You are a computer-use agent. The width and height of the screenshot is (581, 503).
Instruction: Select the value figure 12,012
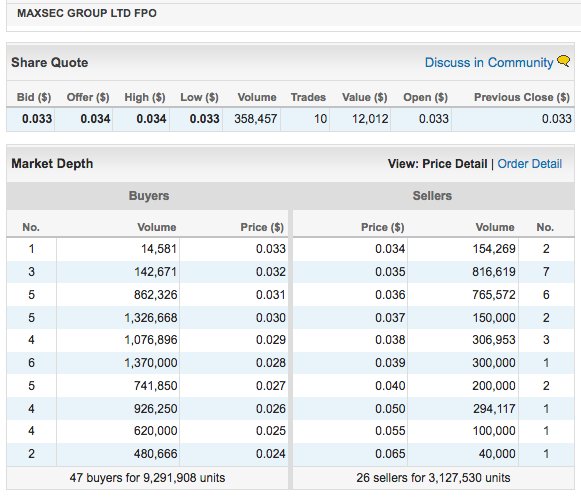370,119
